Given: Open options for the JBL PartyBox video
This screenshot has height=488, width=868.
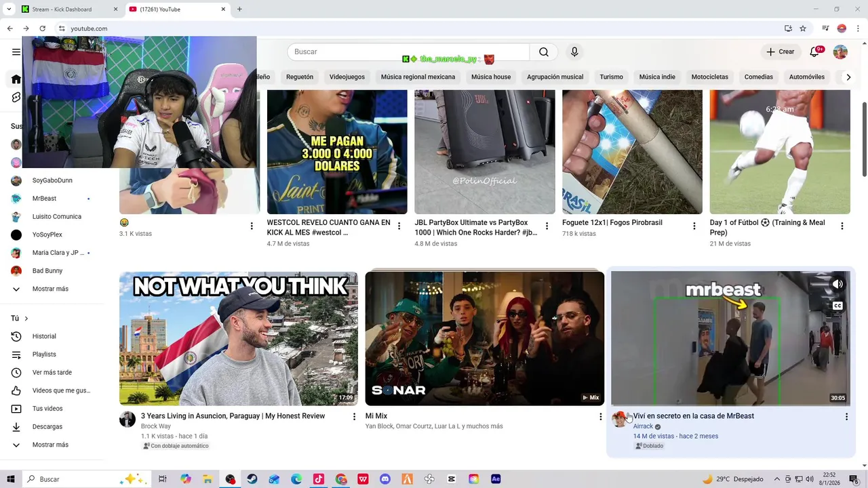Looking at the screenshot, I should [547, 226].
